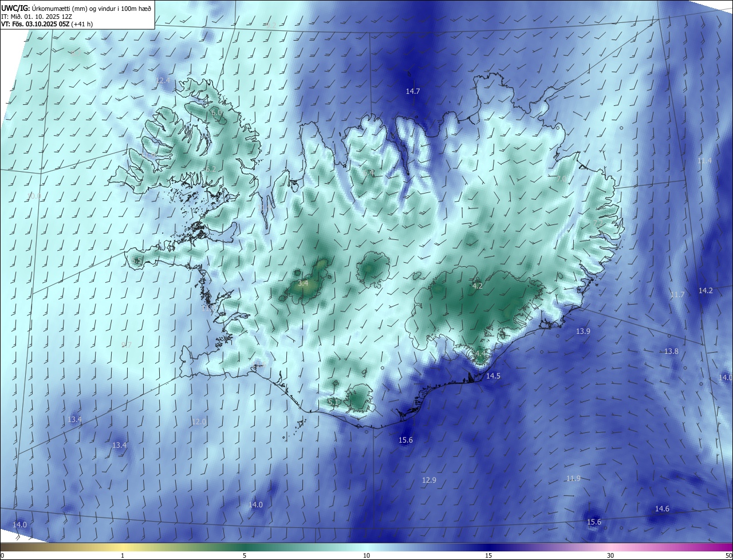Click the 12.4 value on the map
This screenshot has height=560, width=733.
[163, 80]
